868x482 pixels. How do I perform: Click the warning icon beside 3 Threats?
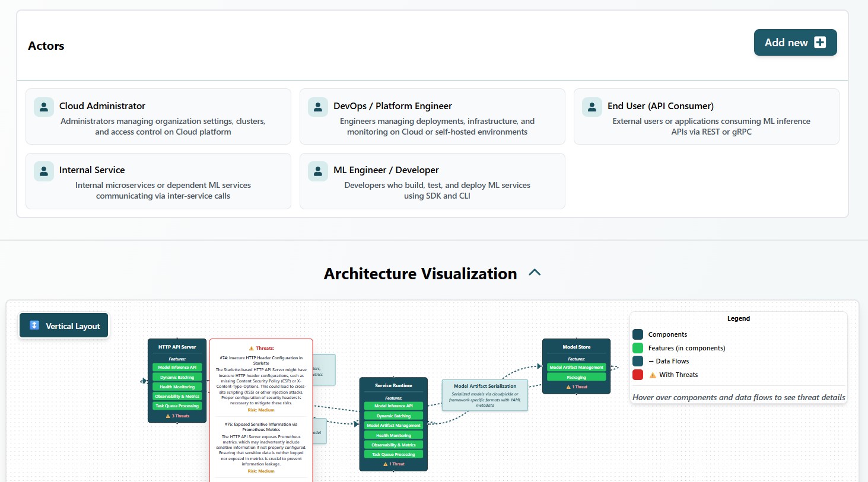coord(168,416)
